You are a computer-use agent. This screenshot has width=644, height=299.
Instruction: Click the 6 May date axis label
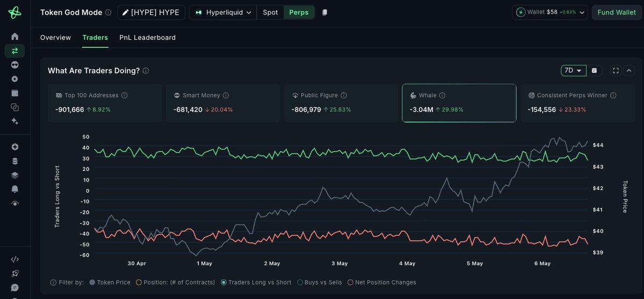pos(542,264)
